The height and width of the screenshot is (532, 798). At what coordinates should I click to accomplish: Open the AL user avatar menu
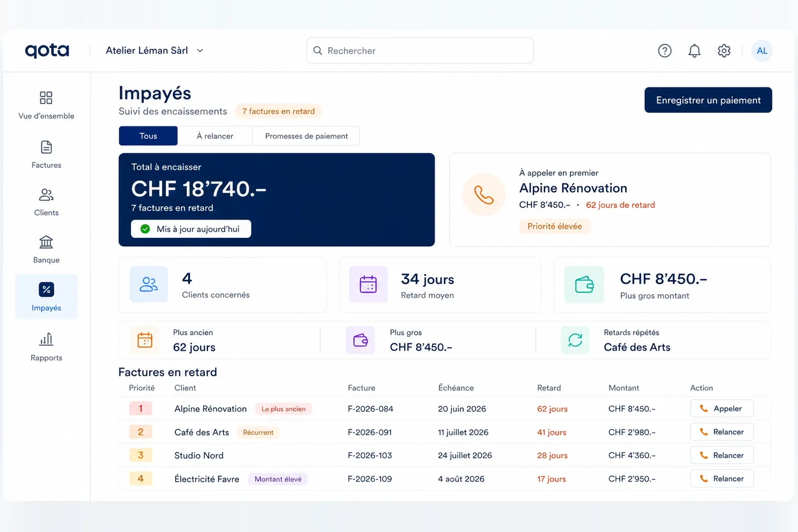coord(762,51)
